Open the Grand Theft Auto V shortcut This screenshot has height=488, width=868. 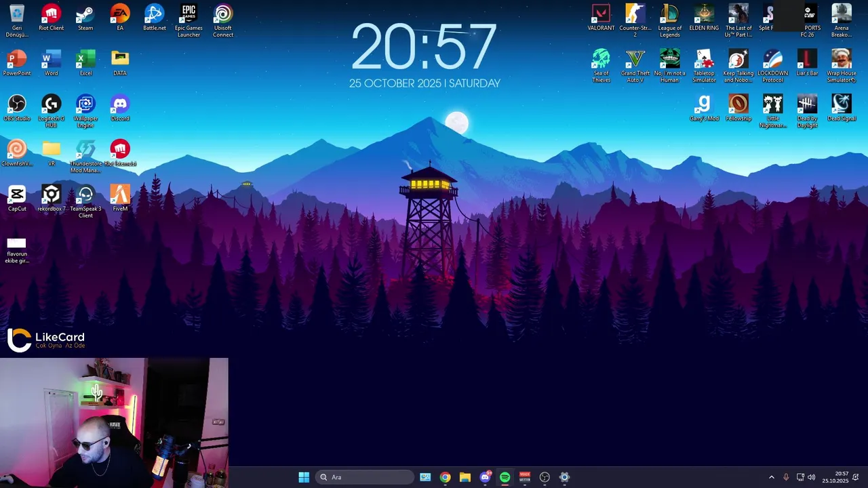pos(635,66)
